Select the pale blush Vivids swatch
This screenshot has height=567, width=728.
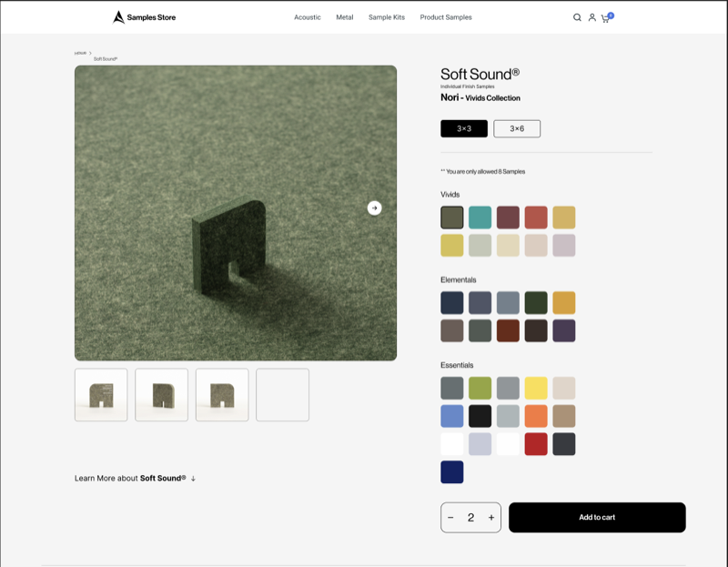tap(536, 245)
